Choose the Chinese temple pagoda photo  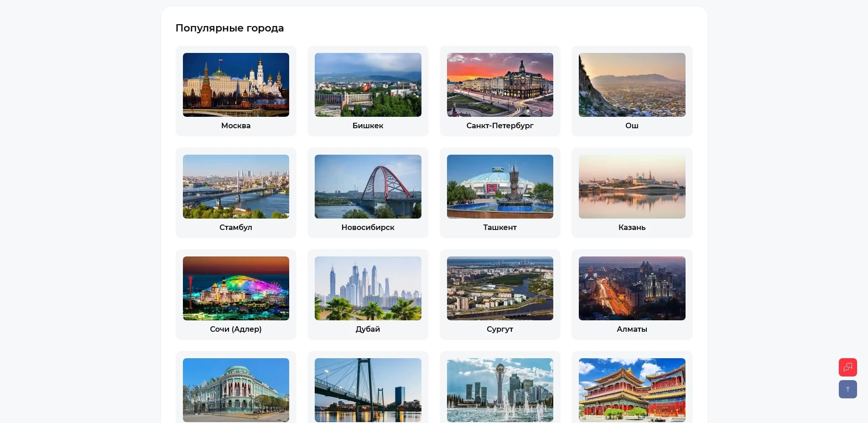click(632, 390)
